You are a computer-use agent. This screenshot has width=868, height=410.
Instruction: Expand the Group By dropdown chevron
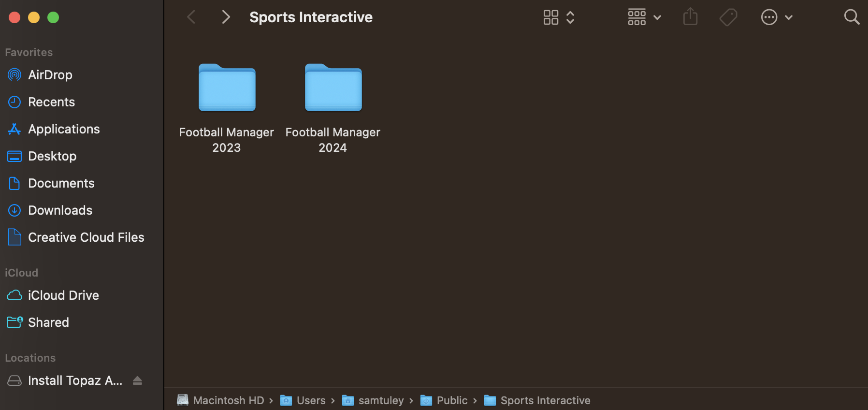(x=657, y=17)
